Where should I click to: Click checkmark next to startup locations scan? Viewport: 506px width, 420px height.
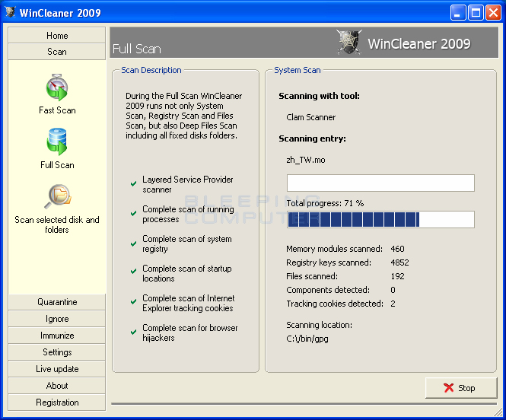click(x=133, y=271)
